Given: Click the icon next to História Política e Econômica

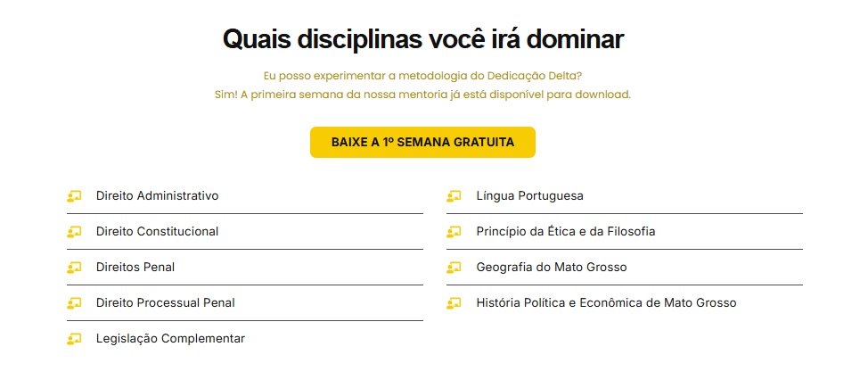Looking at the screenshot, I should pyautogui.click(x=454, y=303).
